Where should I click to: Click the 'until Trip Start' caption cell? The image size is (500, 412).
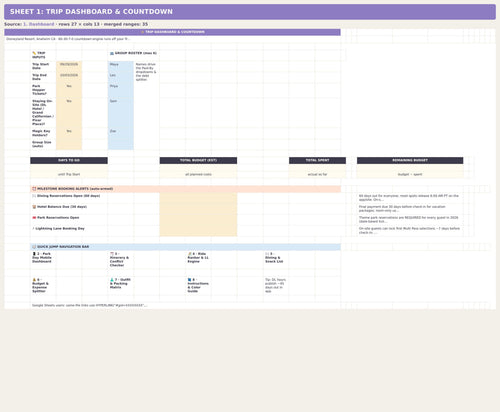point(69,174)
